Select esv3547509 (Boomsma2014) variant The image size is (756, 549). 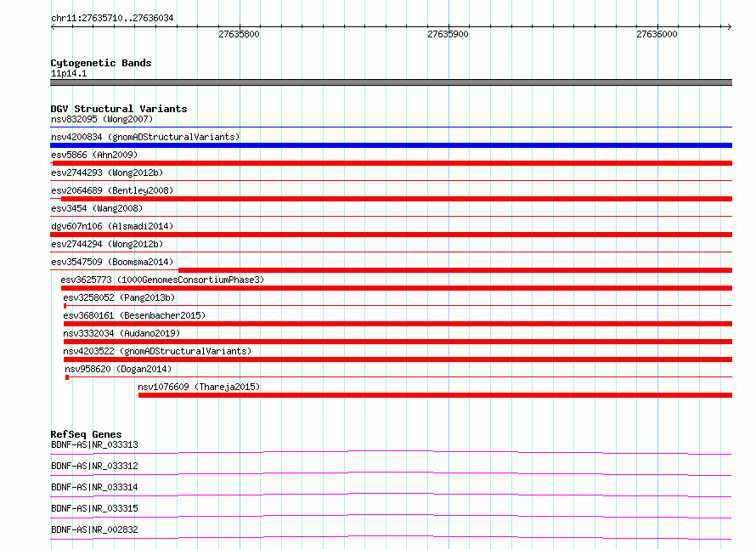(112, 262)
